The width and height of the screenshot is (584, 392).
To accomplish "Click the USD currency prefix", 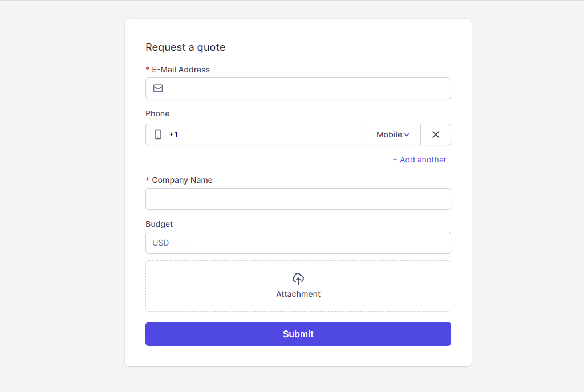I will pos(161,243).
